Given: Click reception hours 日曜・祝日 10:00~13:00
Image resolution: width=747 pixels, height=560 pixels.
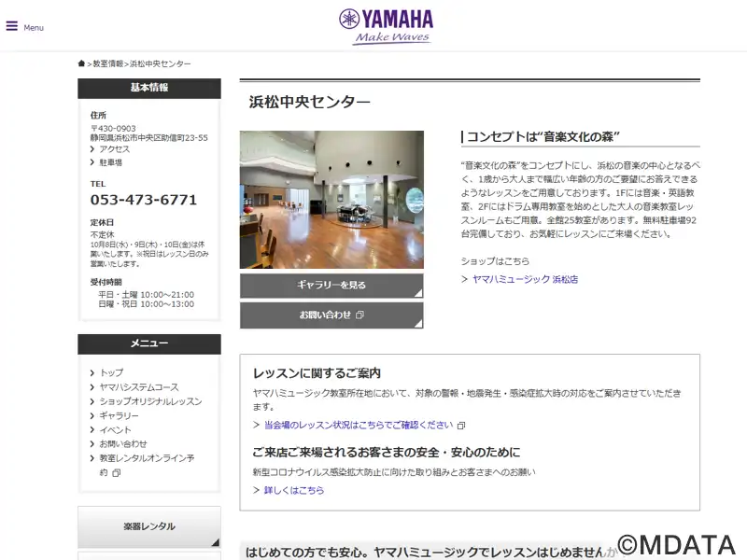Looking at the screenshot, I should (x=147, y=304).
